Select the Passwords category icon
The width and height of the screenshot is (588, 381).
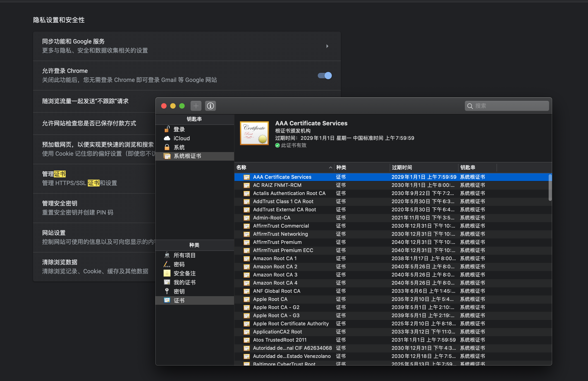pos(167,264)
